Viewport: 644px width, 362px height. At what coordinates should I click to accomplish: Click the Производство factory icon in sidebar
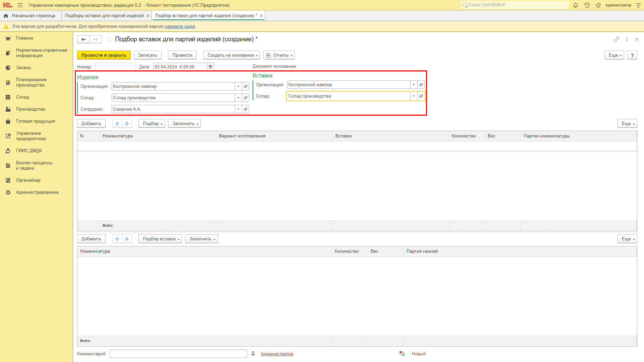coord(8,109)
